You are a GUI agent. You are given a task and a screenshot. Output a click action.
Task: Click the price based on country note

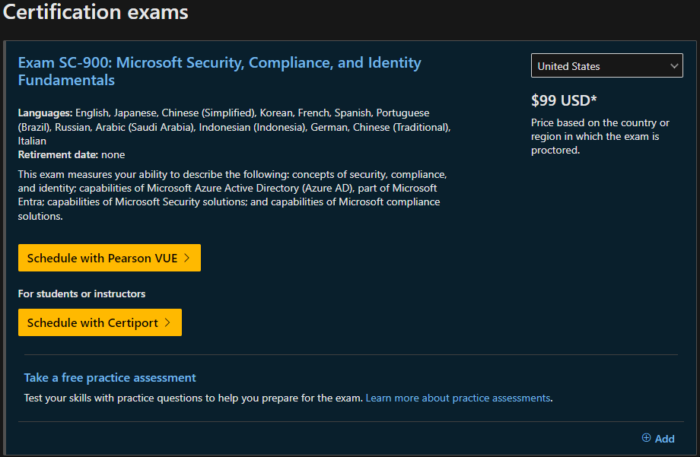point(601,136)
